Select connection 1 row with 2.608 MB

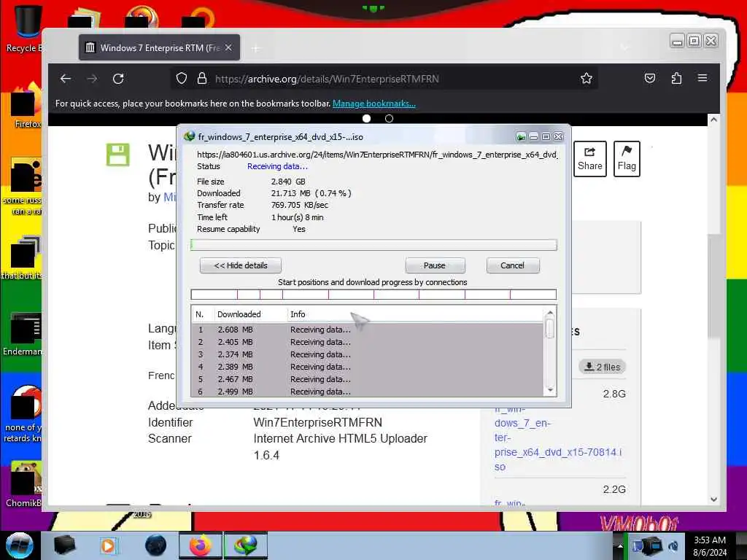click(368, 330)
